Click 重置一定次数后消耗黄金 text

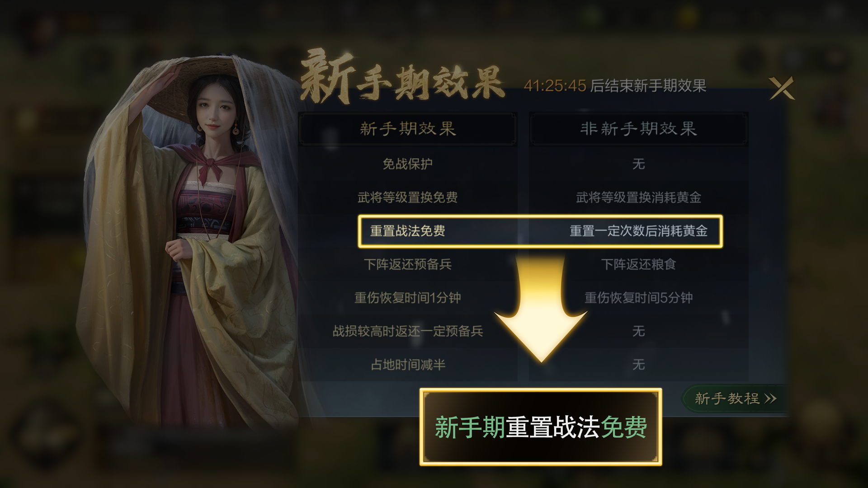click(x=638, y=231)
